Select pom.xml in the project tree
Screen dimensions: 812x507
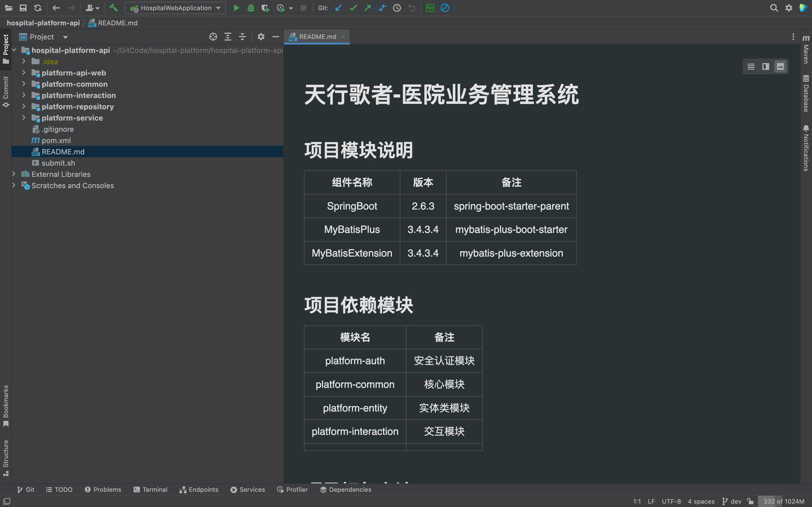point(56,141)
